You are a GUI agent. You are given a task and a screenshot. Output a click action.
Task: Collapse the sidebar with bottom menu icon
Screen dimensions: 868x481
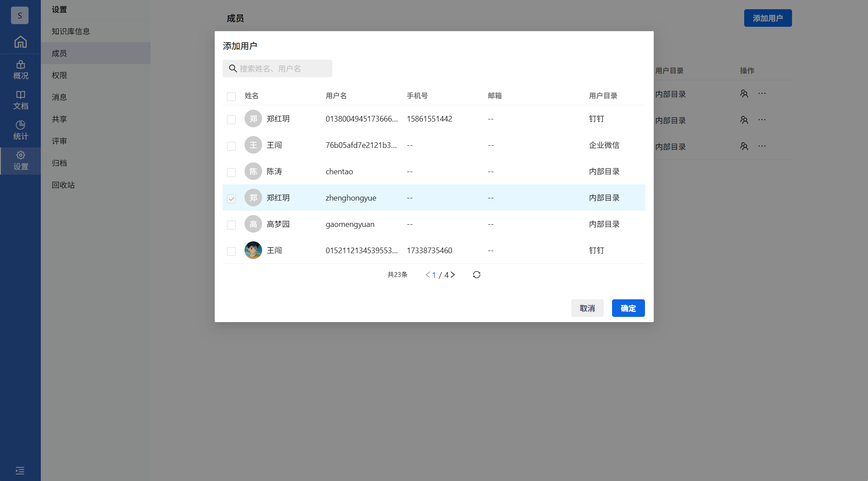coord(20,470)
